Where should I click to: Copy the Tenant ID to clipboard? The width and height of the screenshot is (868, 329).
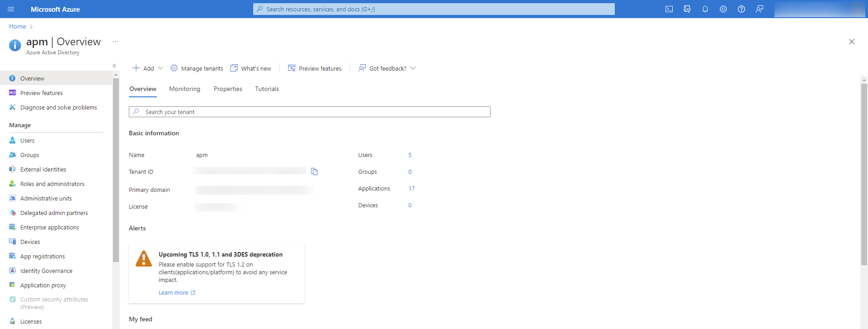coord(315,172)
